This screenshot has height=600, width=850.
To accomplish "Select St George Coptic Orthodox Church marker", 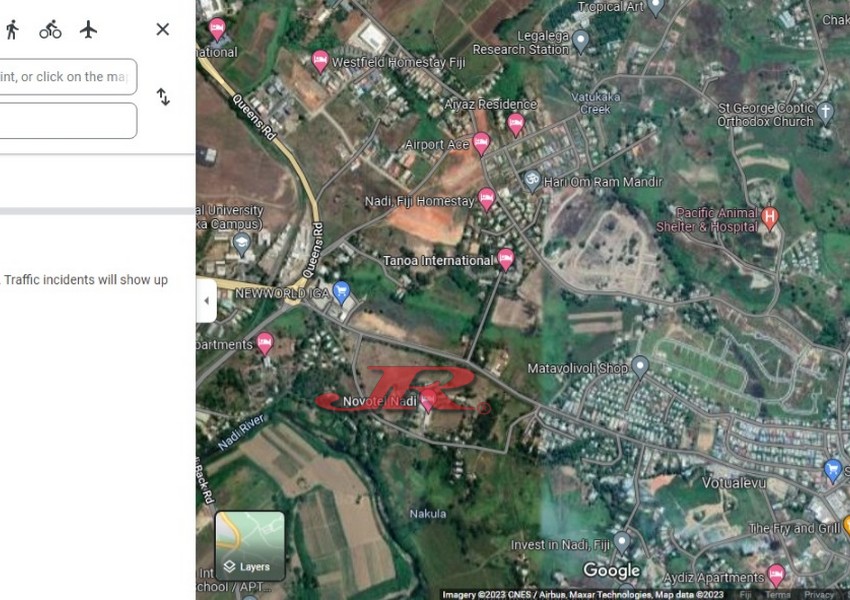I will [825, 111].
